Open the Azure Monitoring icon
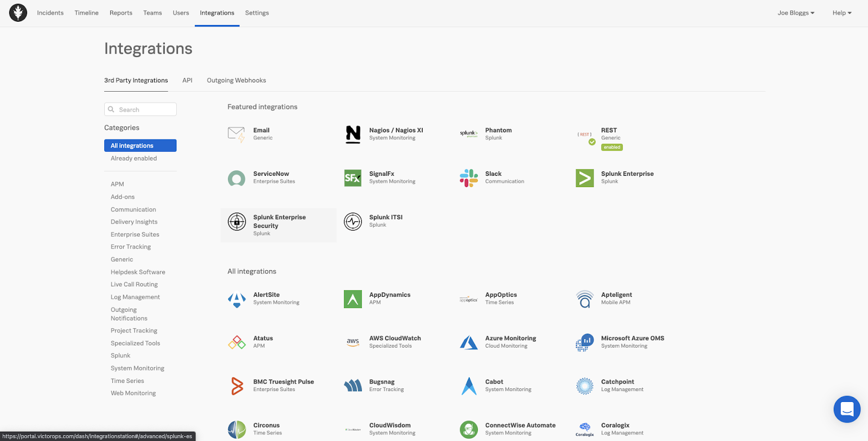Image resolution: width=868 pixels, height=441 pixels. tap(469, 342)
